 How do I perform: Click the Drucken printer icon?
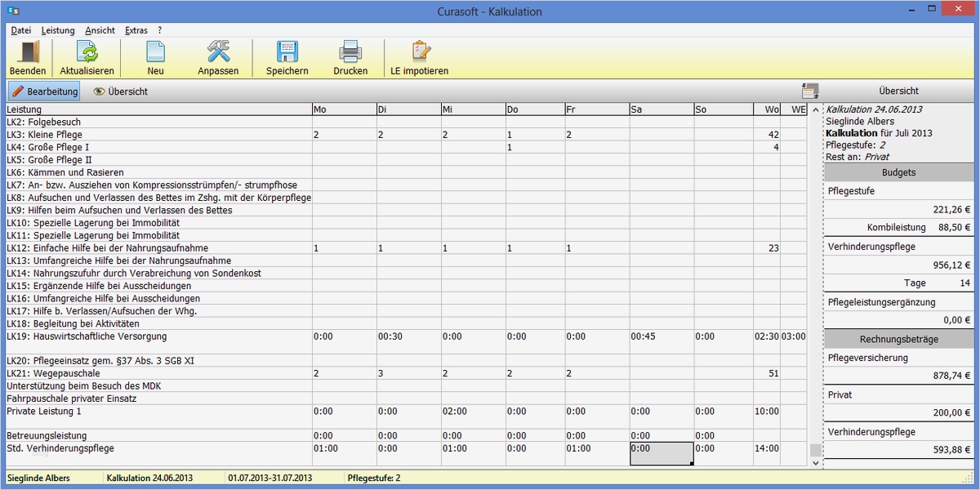click(350, 51)
